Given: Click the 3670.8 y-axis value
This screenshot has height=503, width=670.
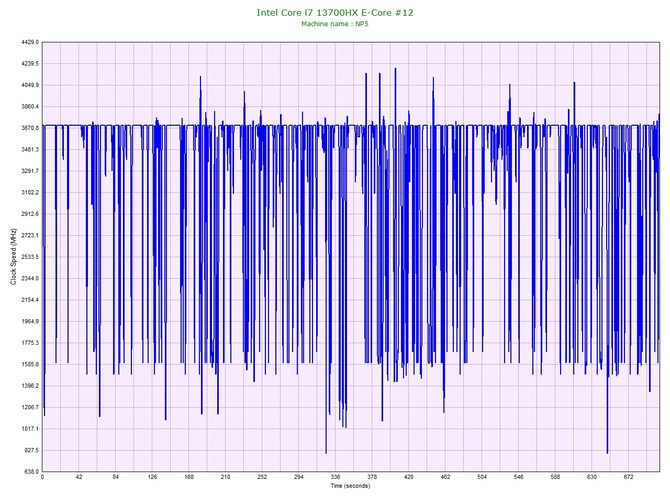Looking at the screenshot, I should tap(30, 128).
